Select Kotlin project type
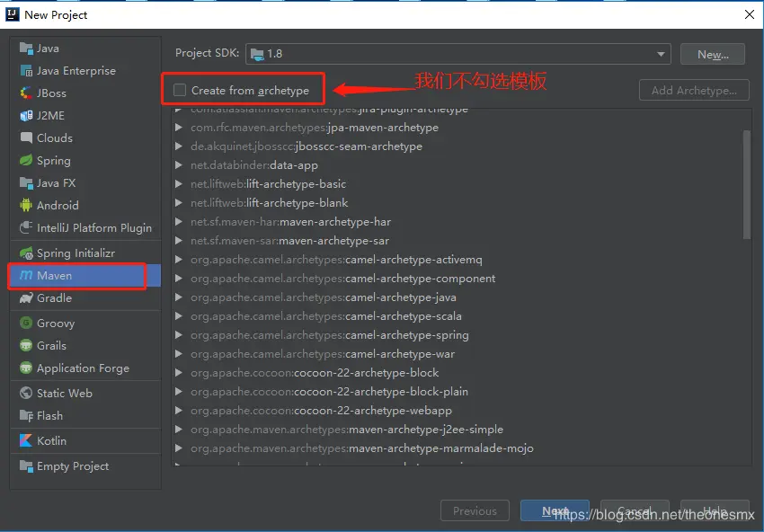 pyautogui.click(x=85, y=440)
